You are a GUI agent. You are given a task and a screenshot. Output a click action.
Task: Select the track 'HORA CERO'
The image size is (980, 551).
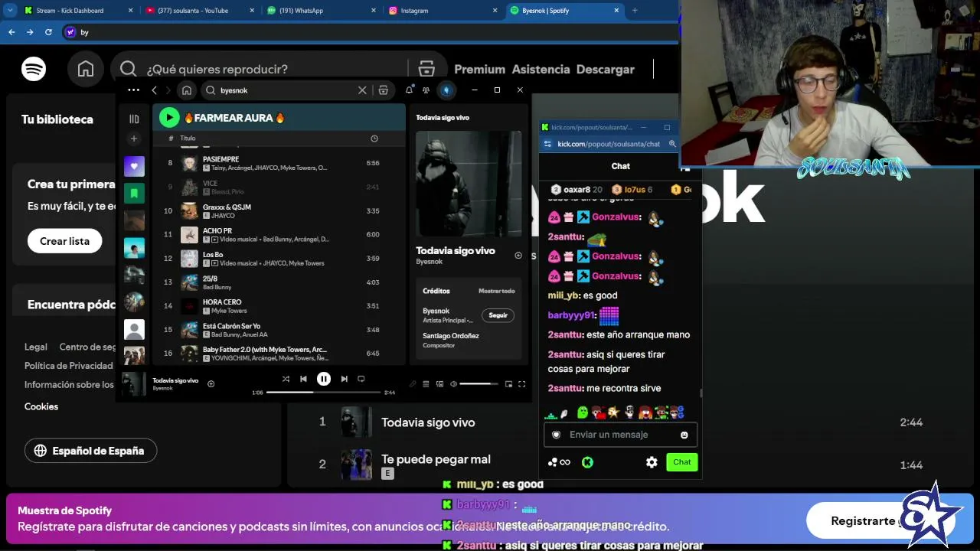[279, 306]
